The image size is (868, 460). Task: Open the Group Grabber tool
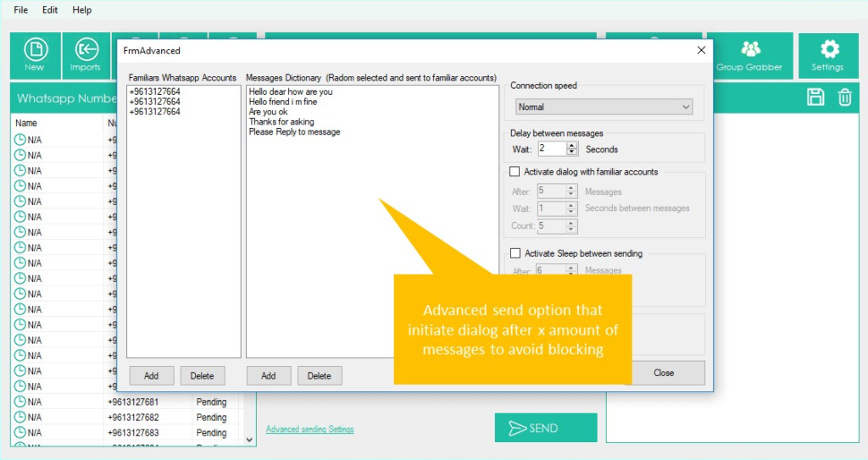pos(749,54)
